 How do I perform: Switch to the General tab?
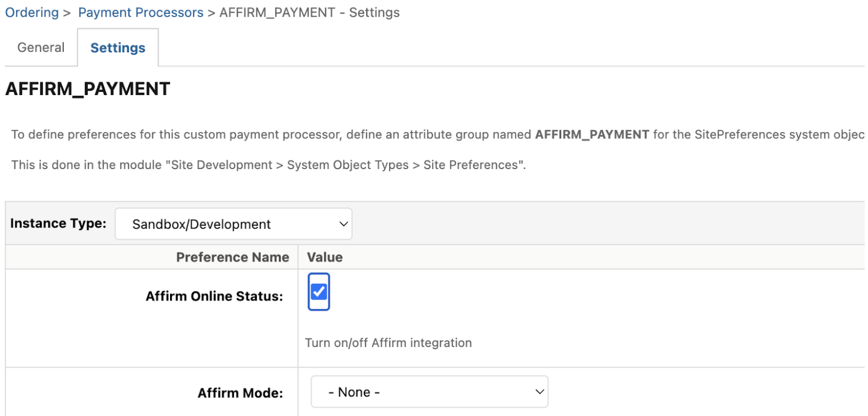[40, 47]
